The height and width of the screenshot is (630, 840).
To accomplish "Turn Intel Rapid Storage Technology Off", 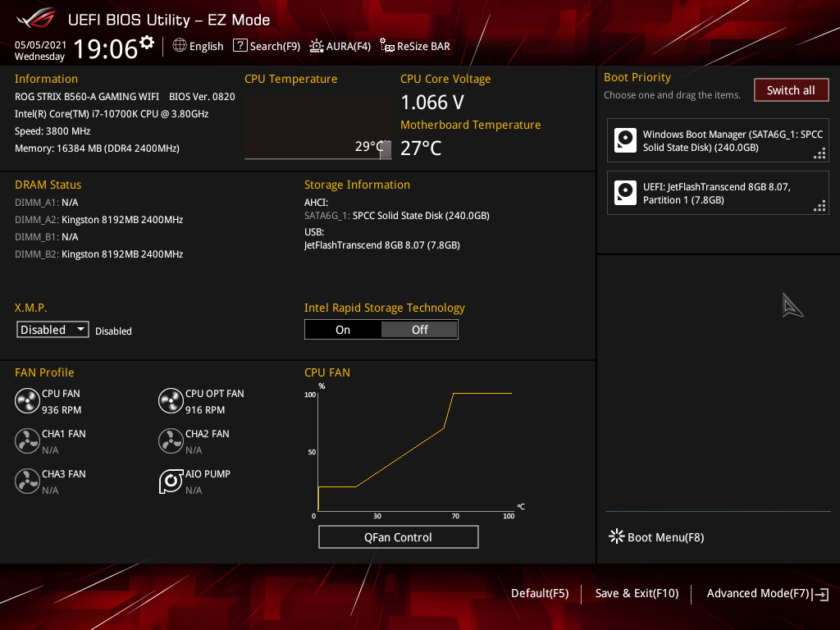I will [419, 330].
